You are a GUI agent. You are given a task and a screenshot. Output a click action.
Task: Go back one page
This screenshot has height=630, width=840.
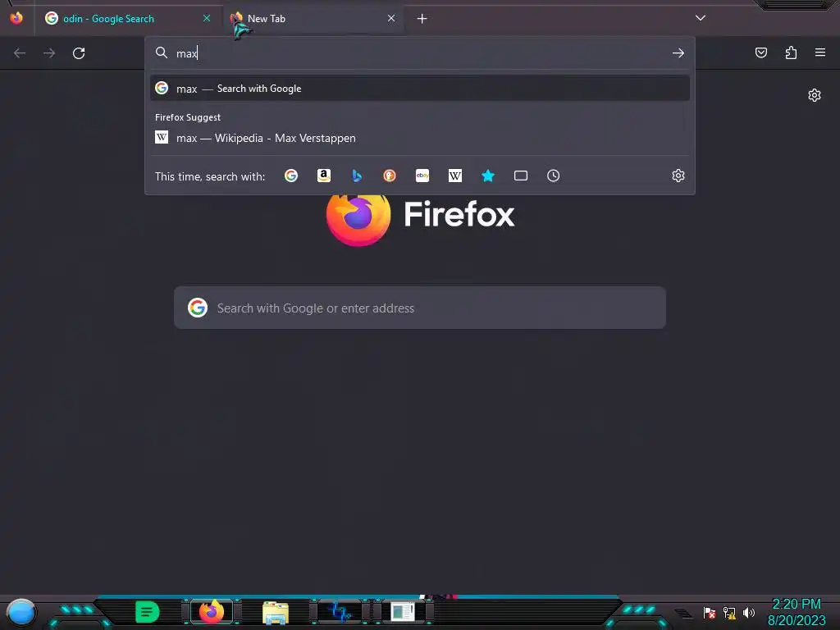click(x=20, y=53)
